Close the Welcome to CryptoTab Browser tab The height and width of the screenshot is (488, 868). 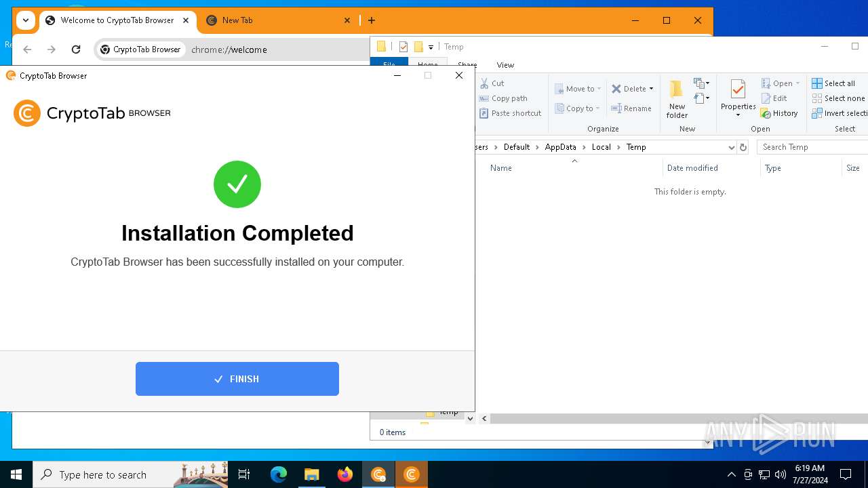[x=186, y=20]
